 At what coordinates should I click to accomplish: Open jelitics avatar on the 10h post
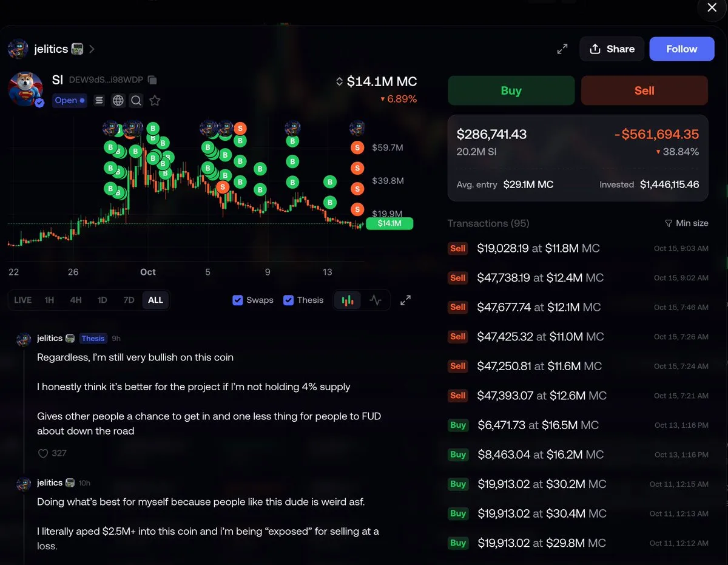pos(24,483)
